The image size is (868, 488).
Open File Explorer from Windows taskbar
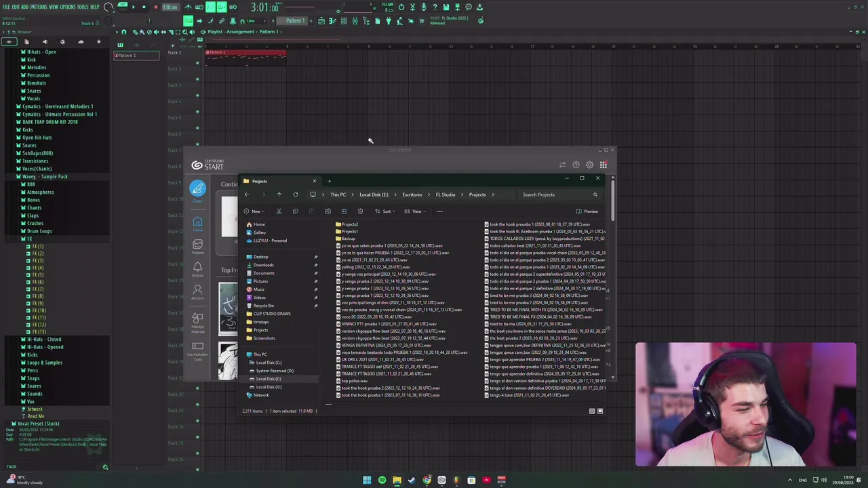[x=397, y=480]
